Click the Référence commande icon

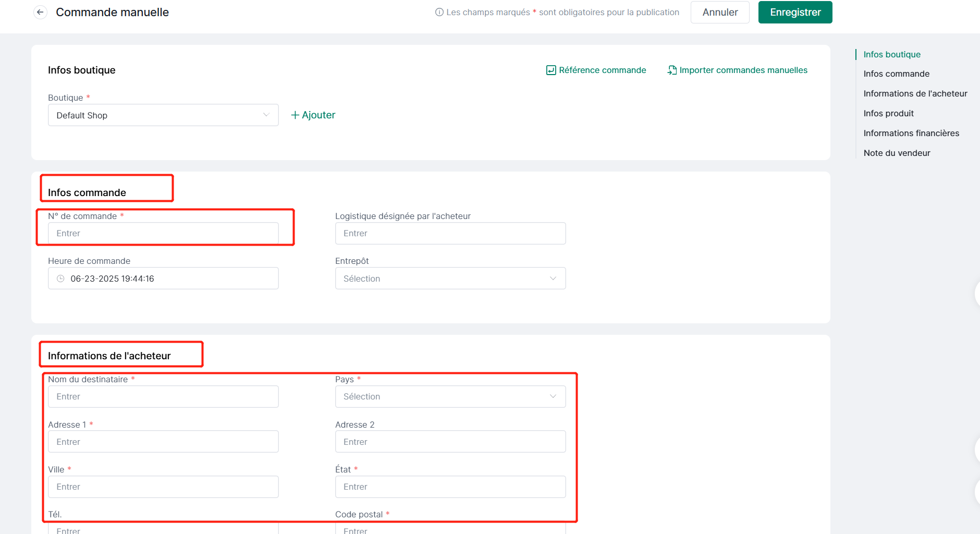point(551,70)
